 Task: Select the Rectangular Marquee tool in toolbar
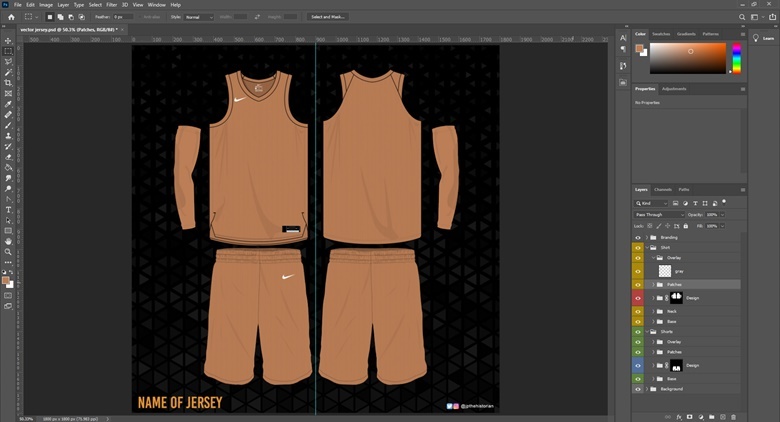coord(8,51)
